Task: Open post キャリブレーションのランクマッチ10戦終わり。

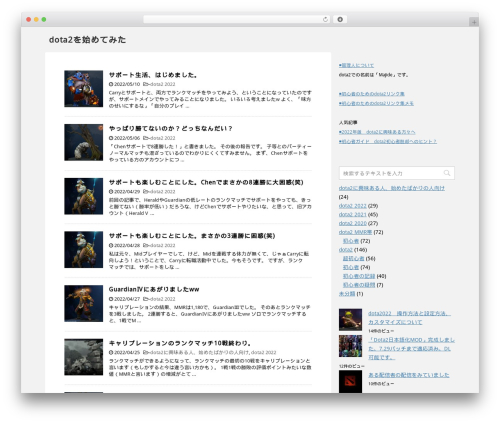Action: pos(180,343)
